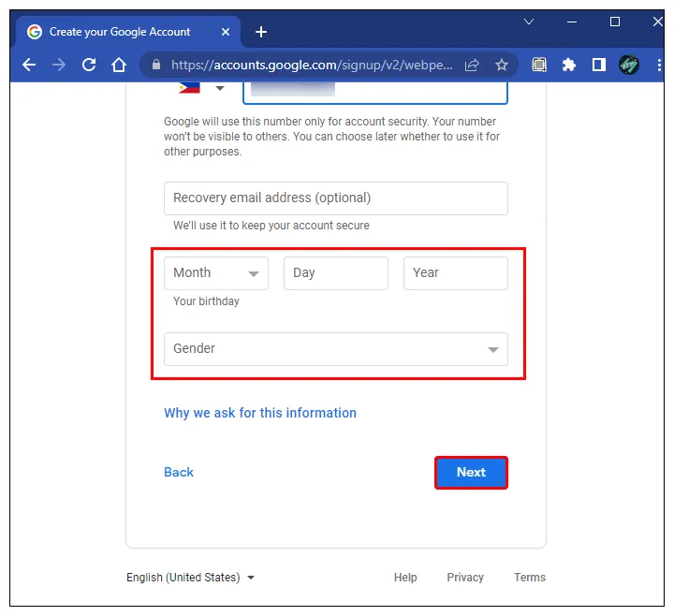Minimize the browser window

(x=572, y=22)
